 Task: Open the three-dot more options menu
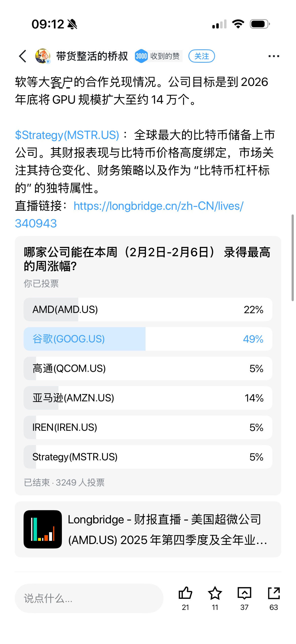(274, 56)
